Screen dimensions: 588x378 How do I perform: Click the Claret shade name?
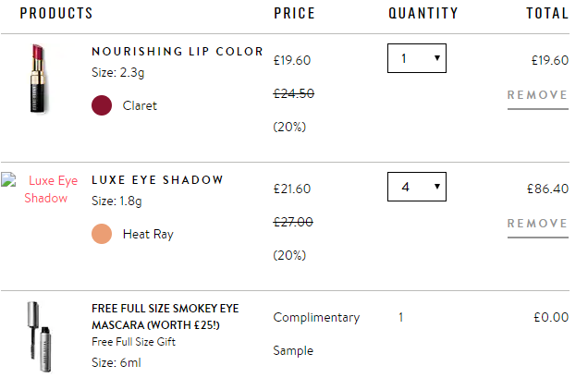coord(140,105)
